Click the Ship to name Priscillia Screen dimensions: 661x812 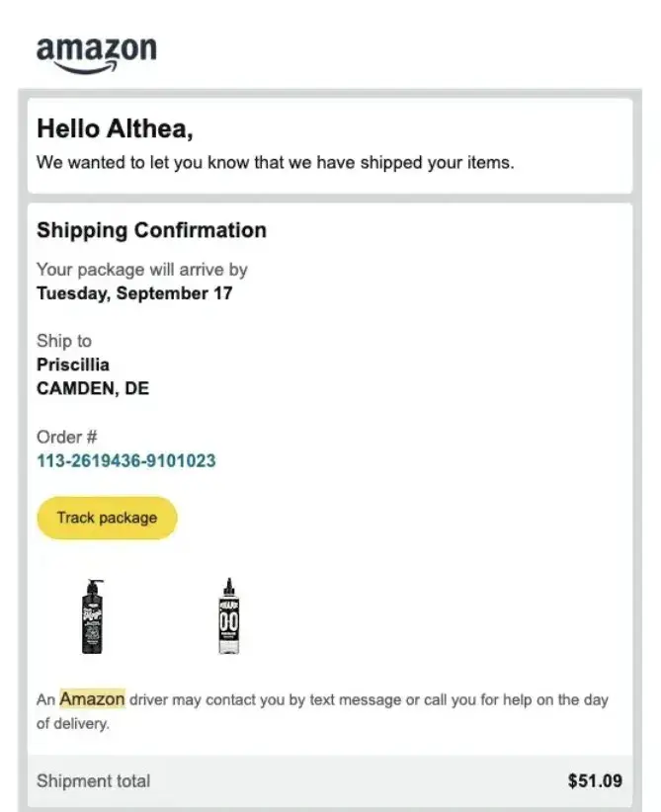tap(72, 365)
